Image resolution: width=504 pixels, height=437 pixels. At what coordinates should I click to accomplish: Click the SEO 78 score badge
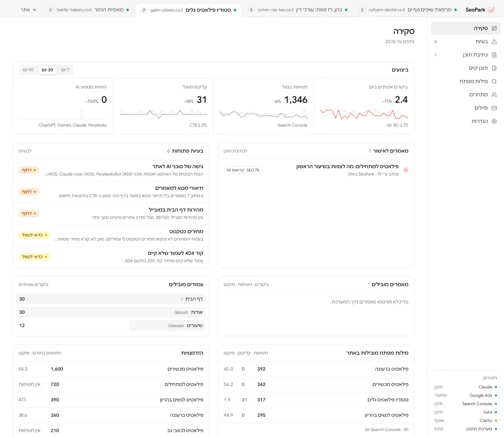pos(243,170)
